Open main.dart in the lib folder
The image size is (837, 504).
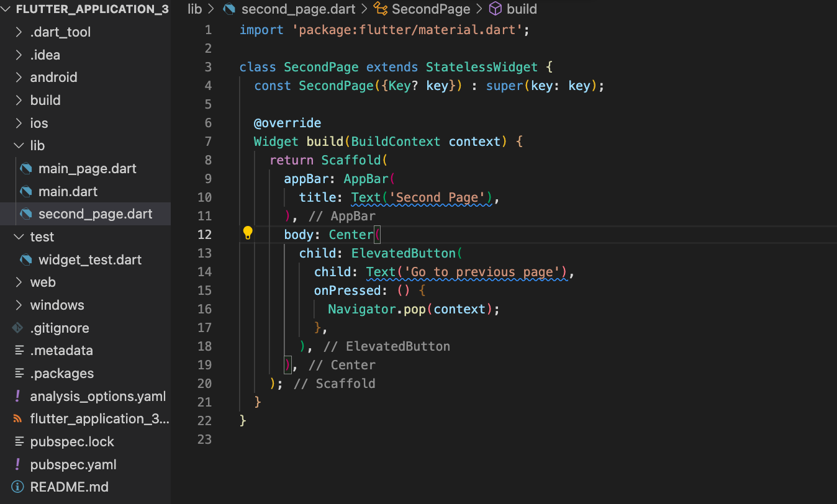(68, 191)
